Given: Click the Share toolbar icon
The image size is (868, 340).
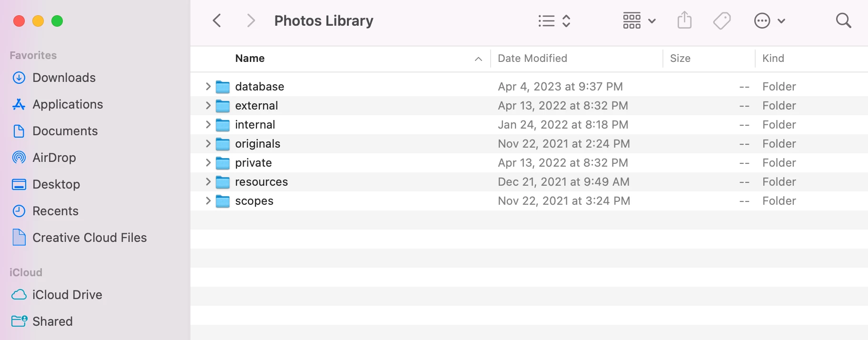Looking at the screenshot, I should [684, 20].
